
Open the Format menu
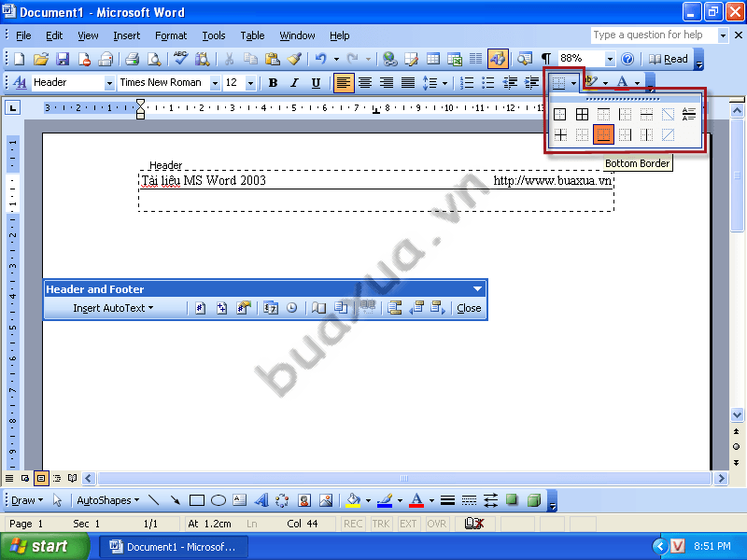[x=171, y=35]
